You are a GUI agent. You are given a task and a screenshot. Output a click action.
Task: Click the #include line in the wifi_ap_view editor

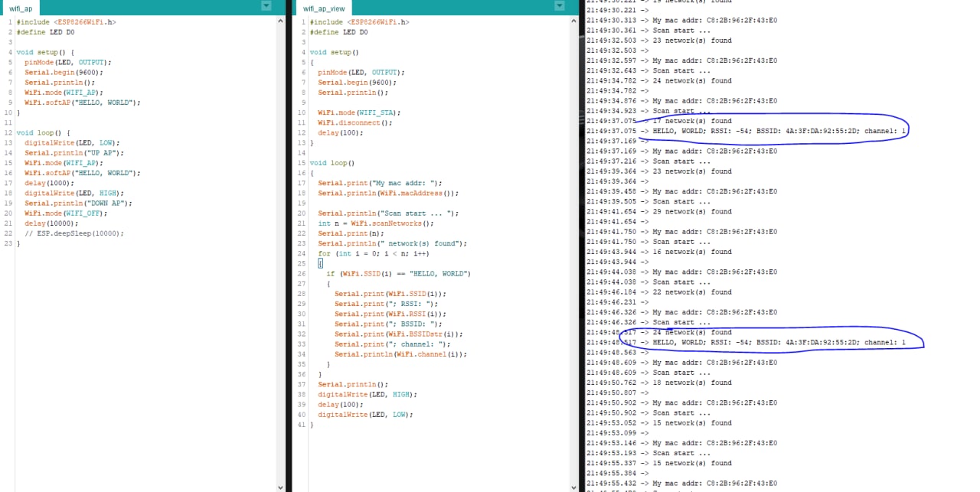[360, 22]
